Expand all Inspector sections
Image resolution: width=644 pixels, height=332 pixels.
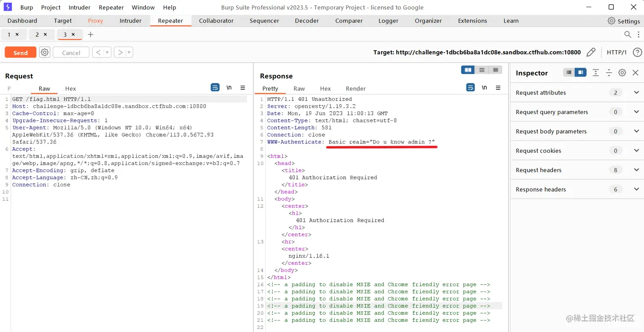point(596,73)
